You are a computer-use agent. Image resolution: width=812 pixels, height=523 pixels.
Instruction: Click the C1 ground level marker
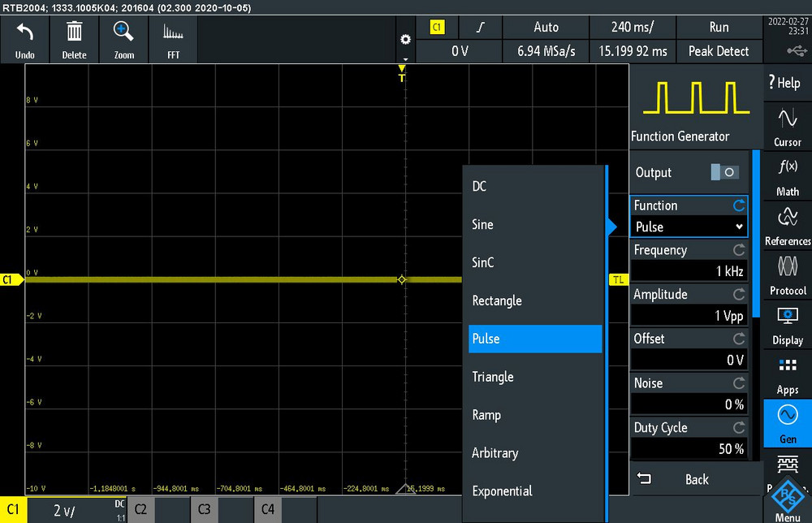pos(11,280)
